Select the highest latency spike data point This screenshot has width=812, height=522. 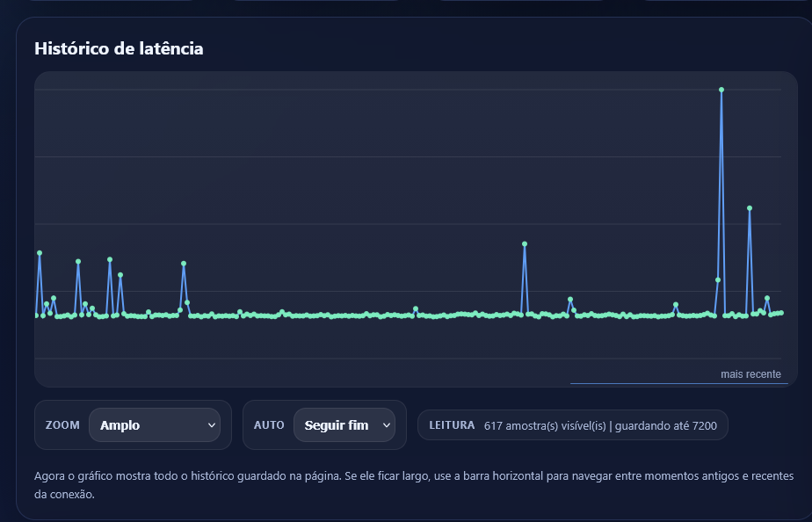(x=721, y=90)
